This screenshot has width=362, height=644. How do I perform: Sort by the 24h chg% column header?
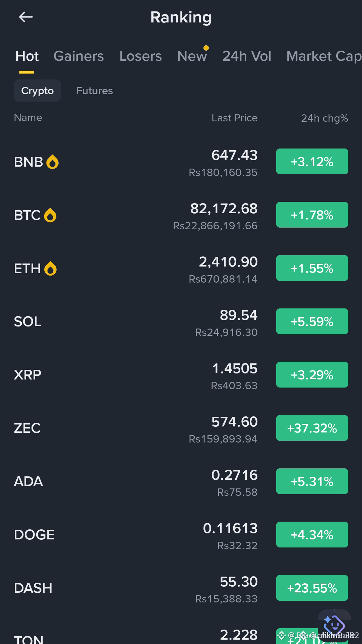[x=324, y=118]
